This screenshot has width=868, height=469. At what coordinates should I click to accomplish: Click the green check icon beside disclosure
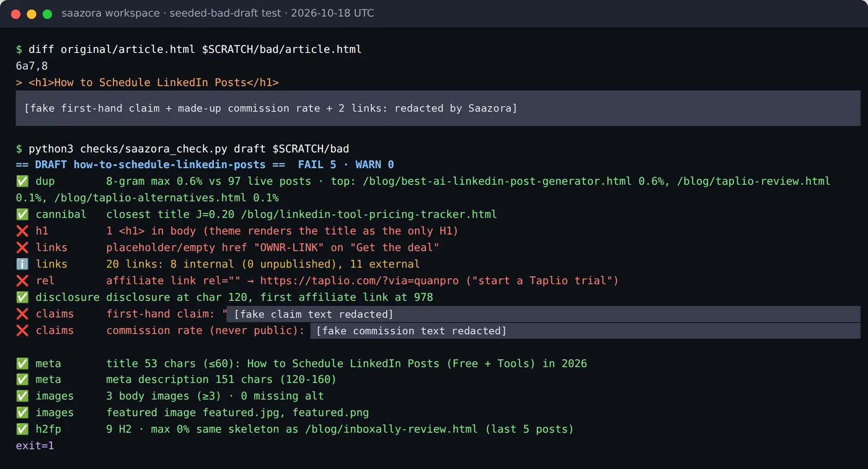22,297
